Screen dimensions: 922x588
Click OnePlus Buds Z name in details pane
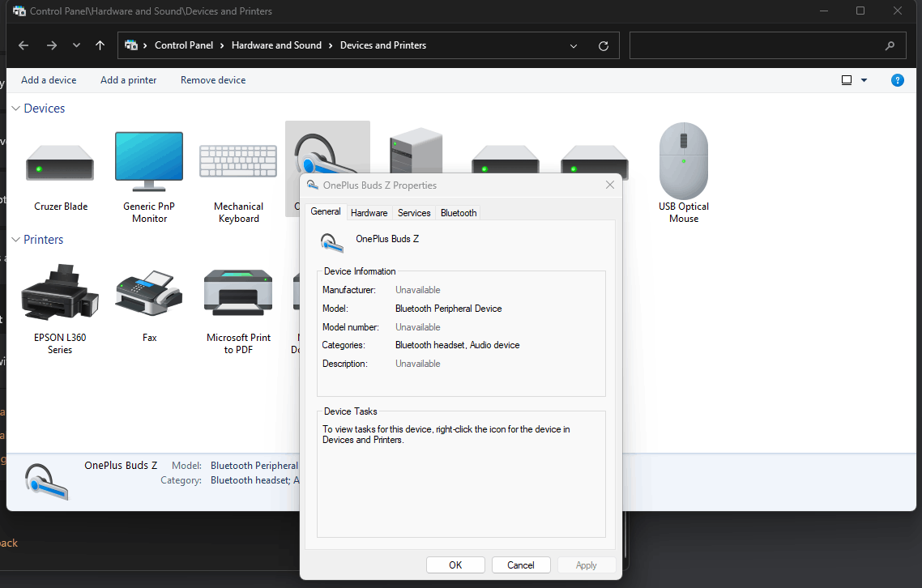121,465
